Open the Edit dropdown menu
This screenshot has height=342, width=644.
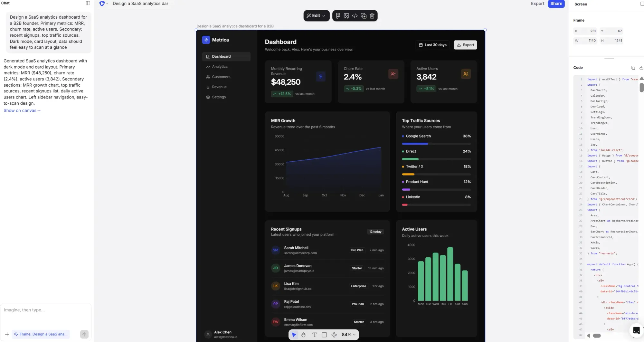pos(316,15)
